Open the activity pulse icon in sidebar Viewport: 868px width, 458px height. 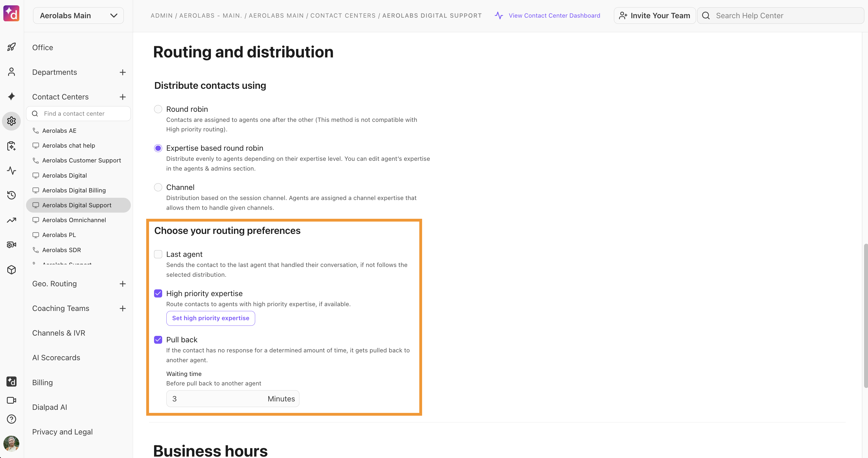(11, 171)
